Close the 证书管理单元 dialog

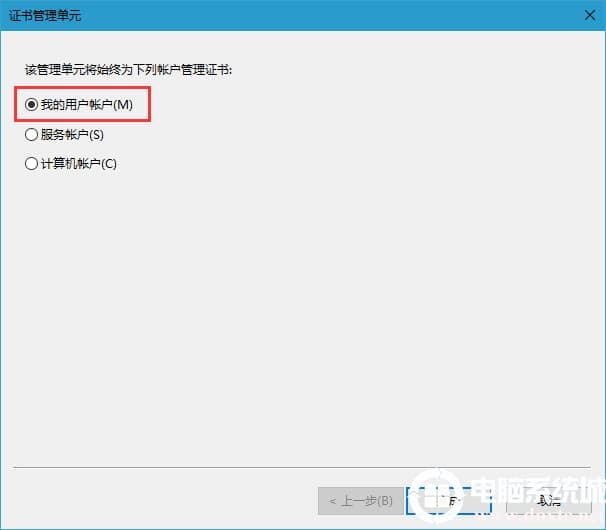coord(590,15)
